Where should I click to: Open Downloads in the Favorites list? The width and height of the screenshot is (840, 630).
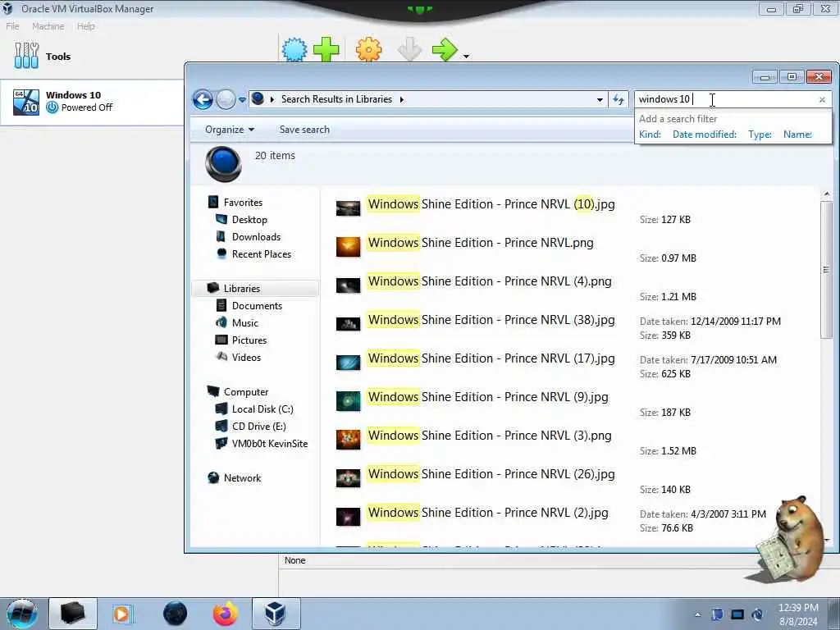coord(256,237)
